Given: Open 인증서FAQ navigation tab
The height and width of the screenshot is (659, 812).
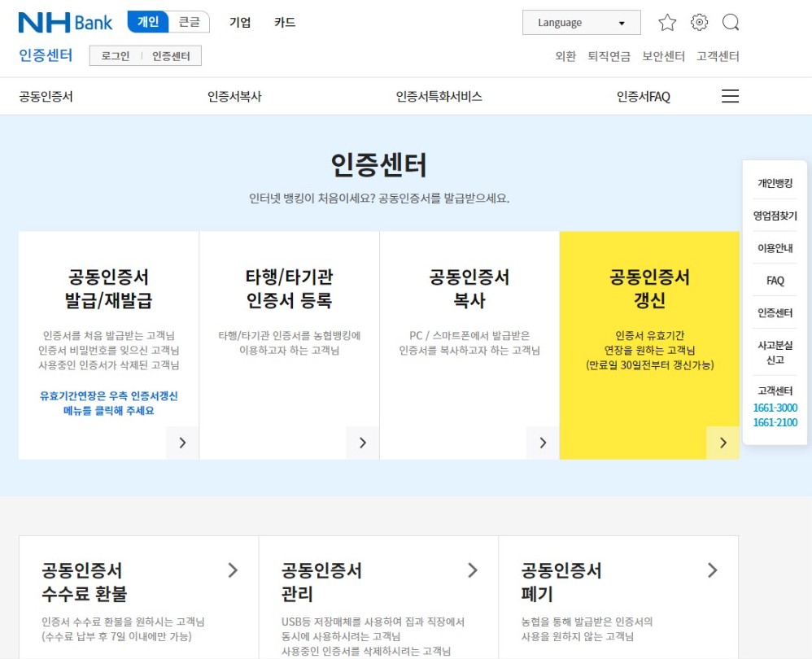Looking at the screenshot, I should (644, 96).
